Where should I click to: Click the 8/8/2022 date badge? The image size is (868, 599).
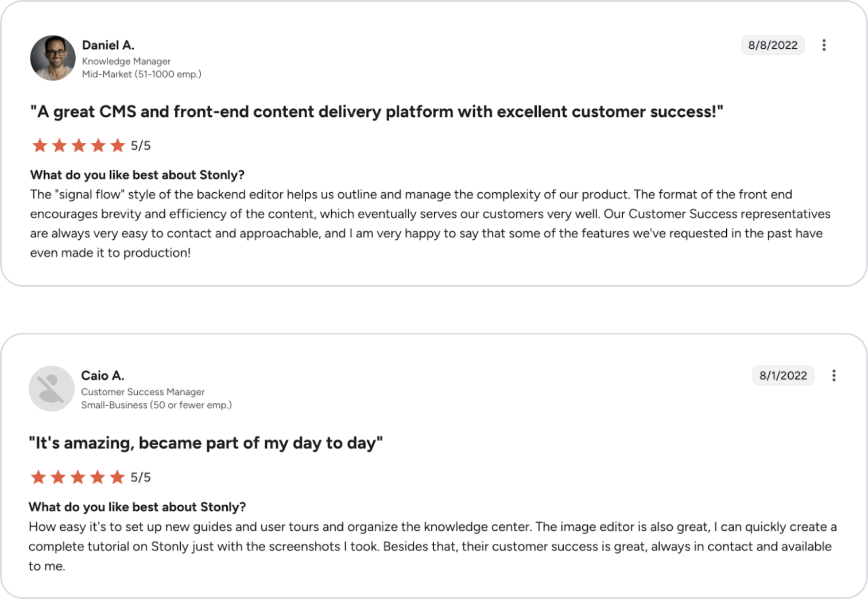(x=773, y=45)
